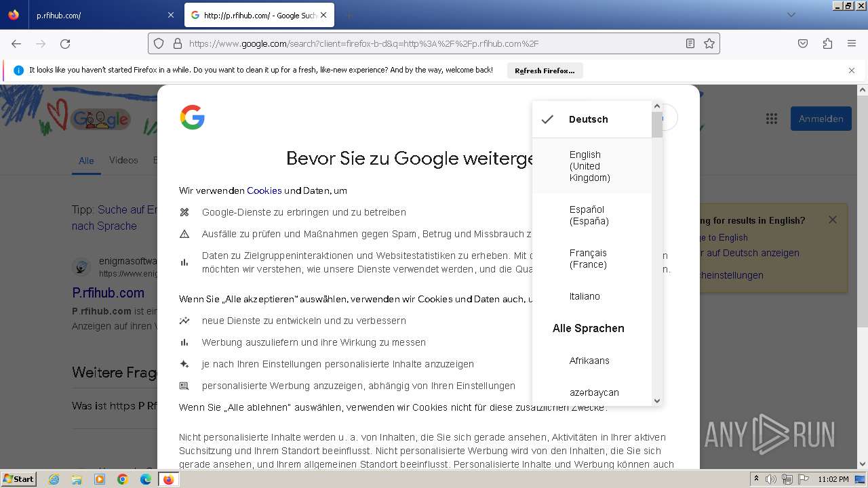This screenshot has width=868, height=488.
Task: Click the Refresh Firefox button
Action: pos(545,70)
